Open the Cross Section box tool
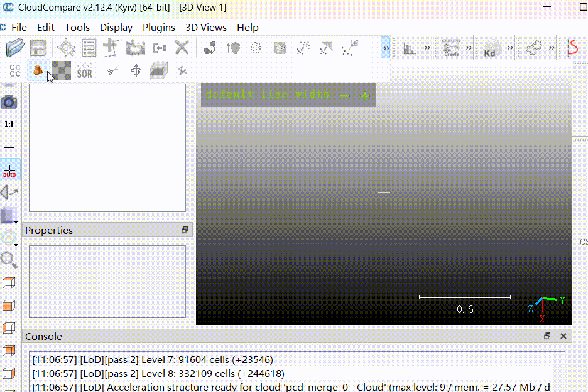 coord(159,70)
